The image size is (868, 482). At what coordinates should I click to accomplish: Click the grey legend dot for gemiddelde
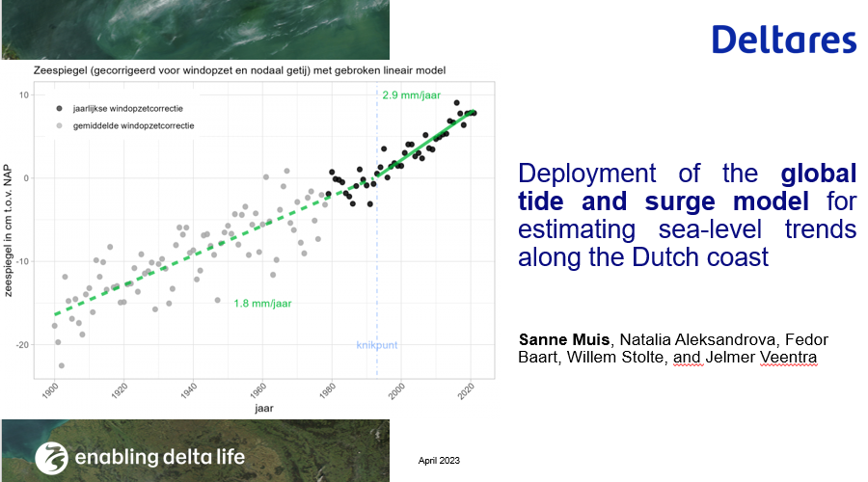[59, 125]
